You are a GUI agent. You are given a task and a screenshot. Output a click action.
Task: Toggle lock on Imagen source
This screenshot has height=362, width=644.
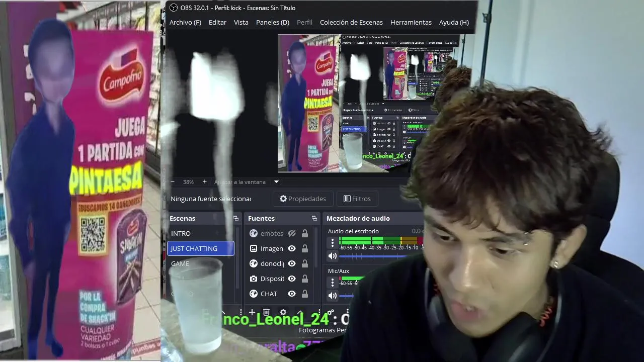[x=305, y=248]
